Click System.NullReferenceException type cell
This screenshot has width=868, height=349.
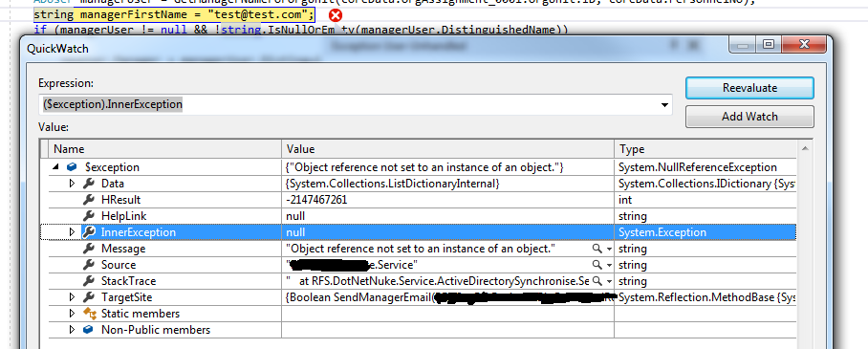tap(705, 167)
